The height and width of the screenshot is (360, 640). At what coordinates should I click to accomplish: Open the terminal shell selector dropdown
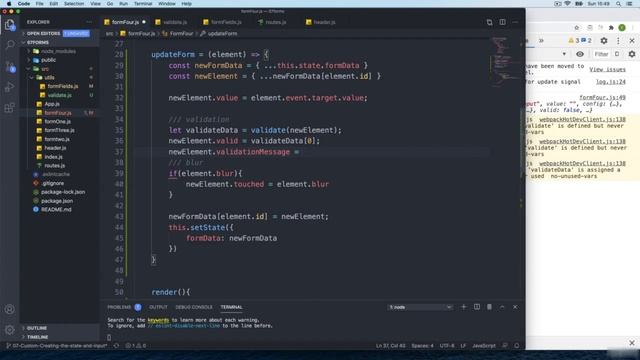420,307
